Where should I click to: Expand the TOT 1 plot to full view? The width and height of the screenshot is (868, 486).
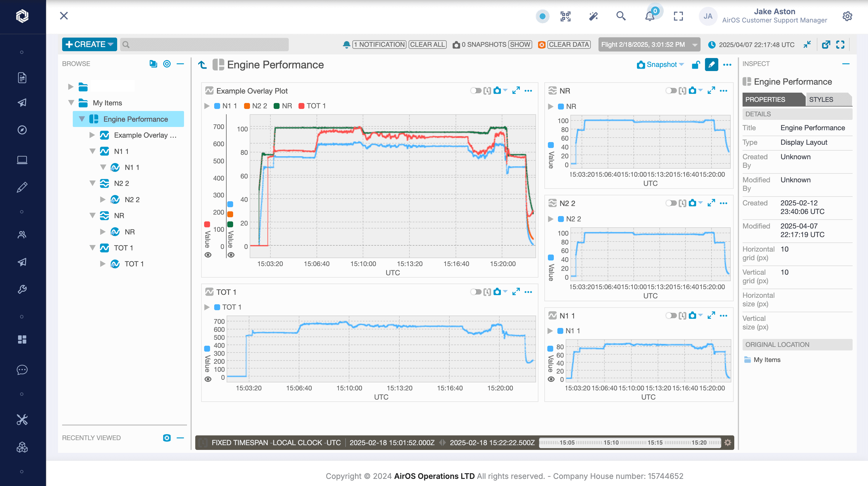tap(516, 292)
